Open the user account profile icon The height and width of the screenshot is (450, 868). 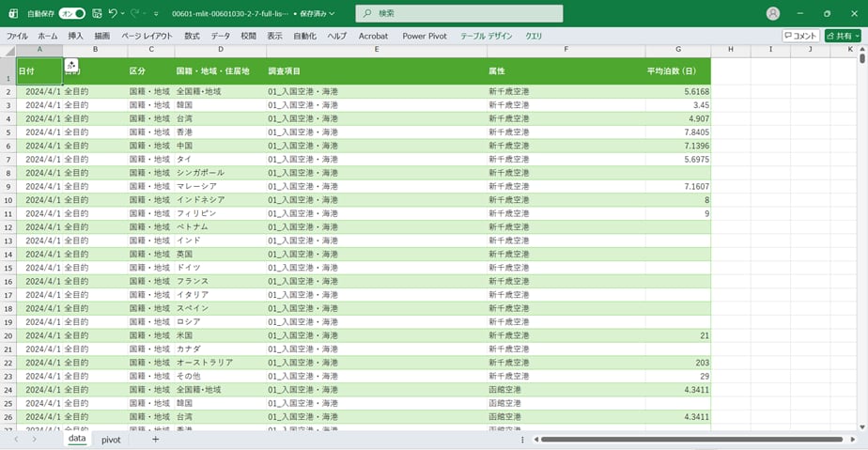[x=773, y=13]
